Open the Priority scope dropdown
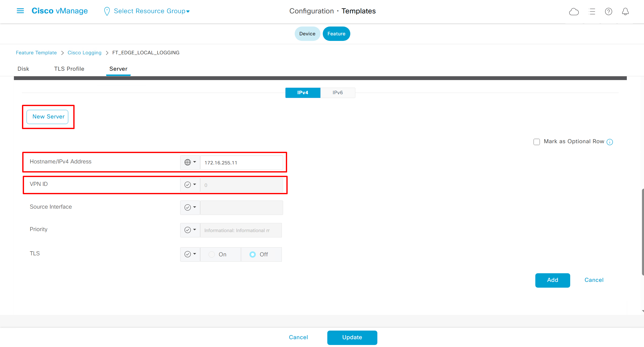 point(190,230)
